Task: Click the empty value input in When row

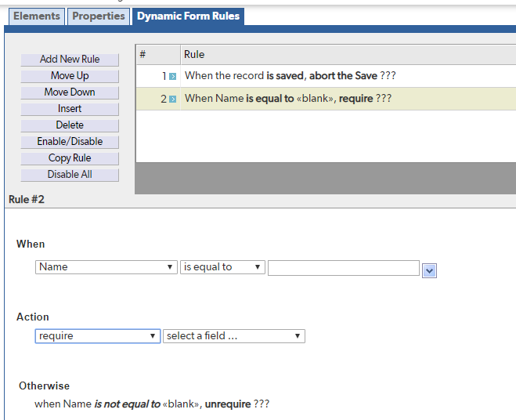Action: coord(344,268)
